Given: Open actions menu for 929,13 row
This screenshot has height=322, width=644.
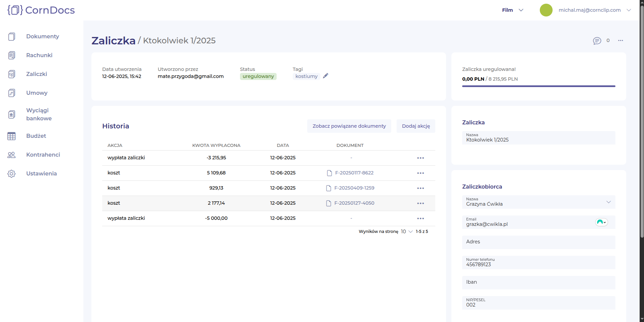Looking at the screenshot, I should 420,188.
